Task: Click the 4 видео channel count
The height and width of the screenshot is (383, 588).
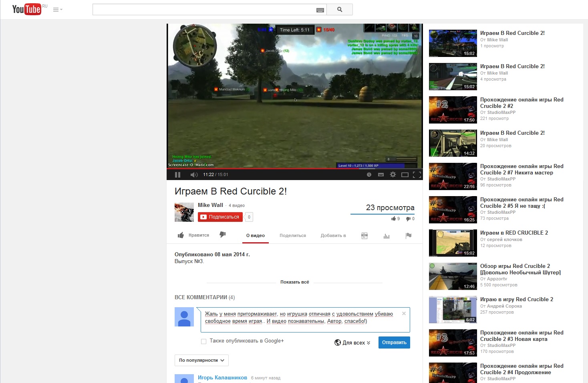Action: click(x=237, y=205)
